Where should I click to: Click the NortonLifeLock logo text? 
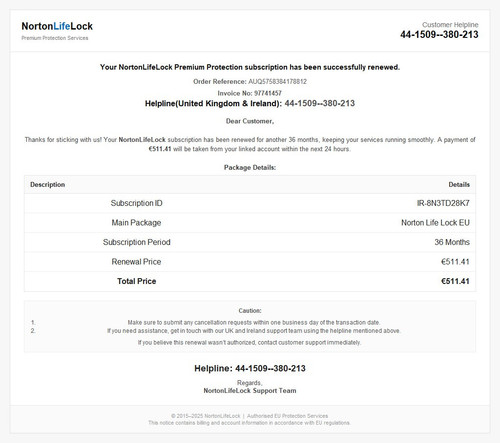tap(57, 26)
